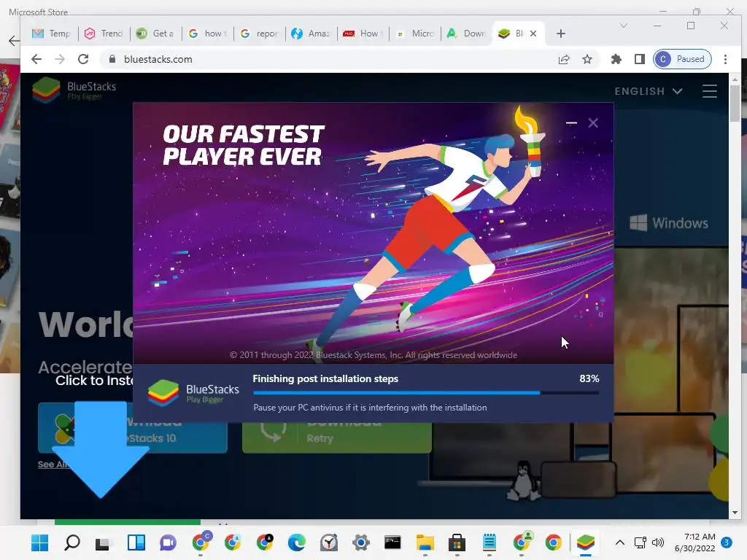Open File Explorer from taskbar
The image size is (747, 560).
pos(425,542)
